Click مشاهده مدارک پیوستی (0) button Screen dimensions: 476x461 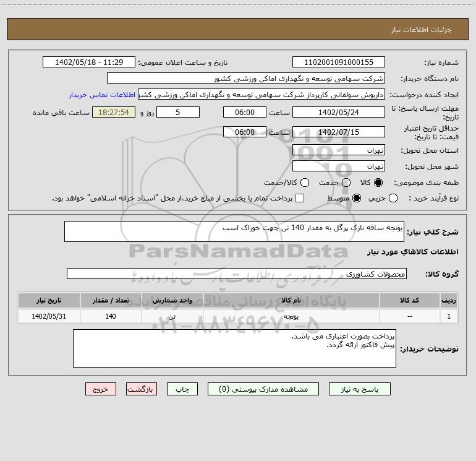point(263,389)
